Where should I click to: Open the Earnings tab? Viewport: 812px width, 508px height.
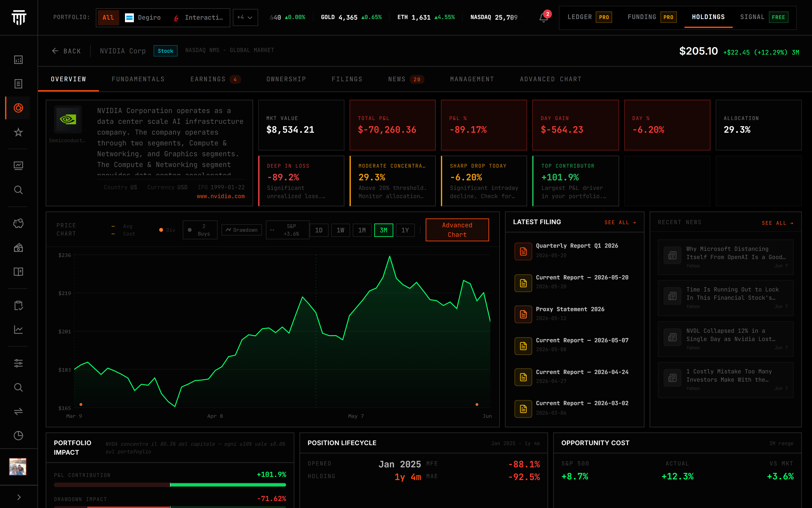coord(215,79)
